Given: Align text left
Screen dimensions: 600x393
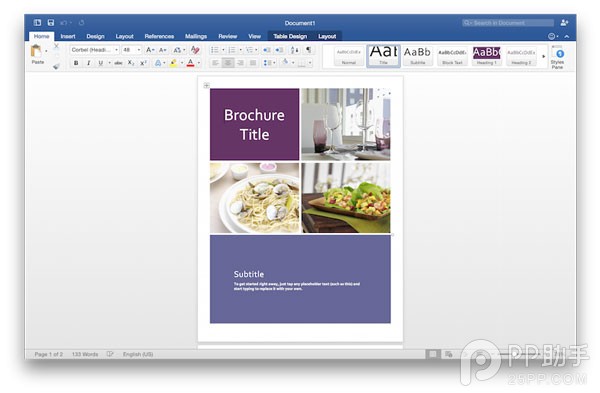Looking at the screenshot, I should tap(215, 63).
